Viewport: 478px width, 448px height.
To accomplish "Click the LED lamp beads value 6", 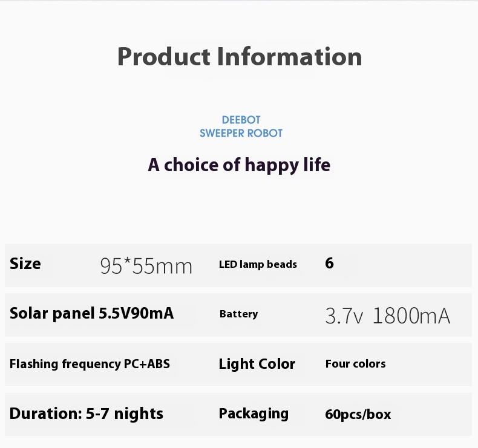I will coord(329,263).
